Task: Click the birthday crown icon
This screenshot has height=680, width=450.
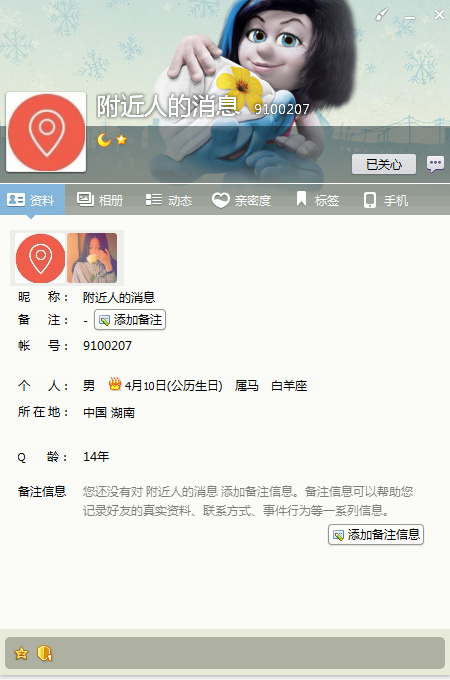Action: [x=115, y=384]
